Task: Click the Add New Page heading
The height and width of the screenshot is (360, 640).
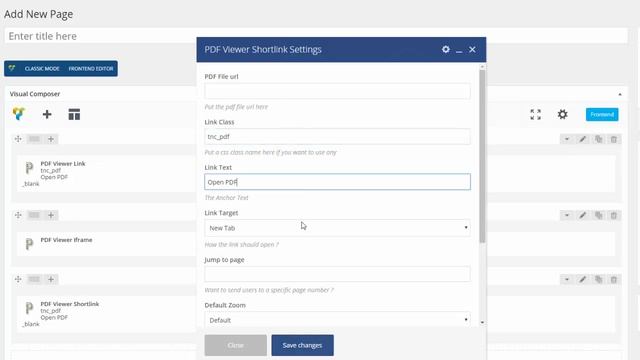Action: pyautogui.click(x=39, y=14)
